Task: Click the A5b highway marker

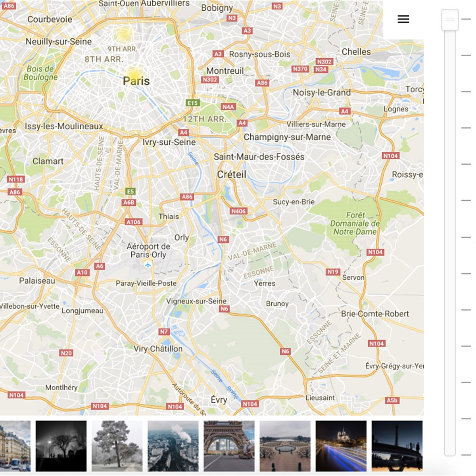Action: (392, 400)
